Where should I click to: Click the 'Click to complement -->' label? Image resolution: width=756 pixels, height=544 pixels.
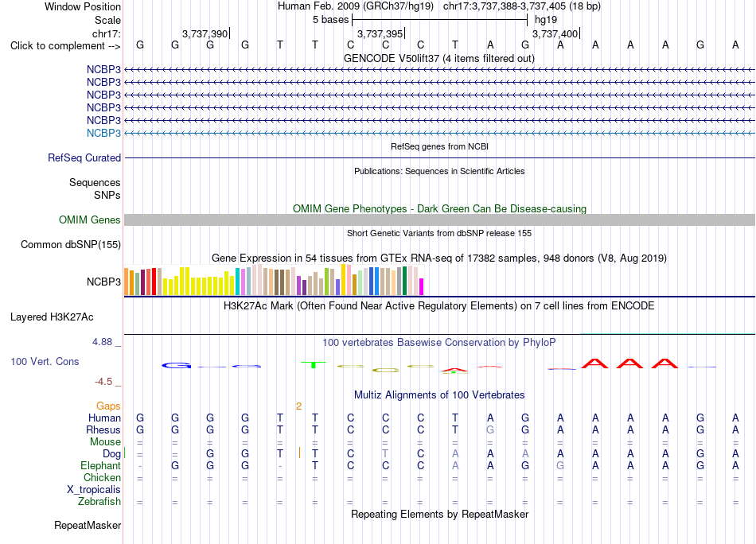(65, 46)
